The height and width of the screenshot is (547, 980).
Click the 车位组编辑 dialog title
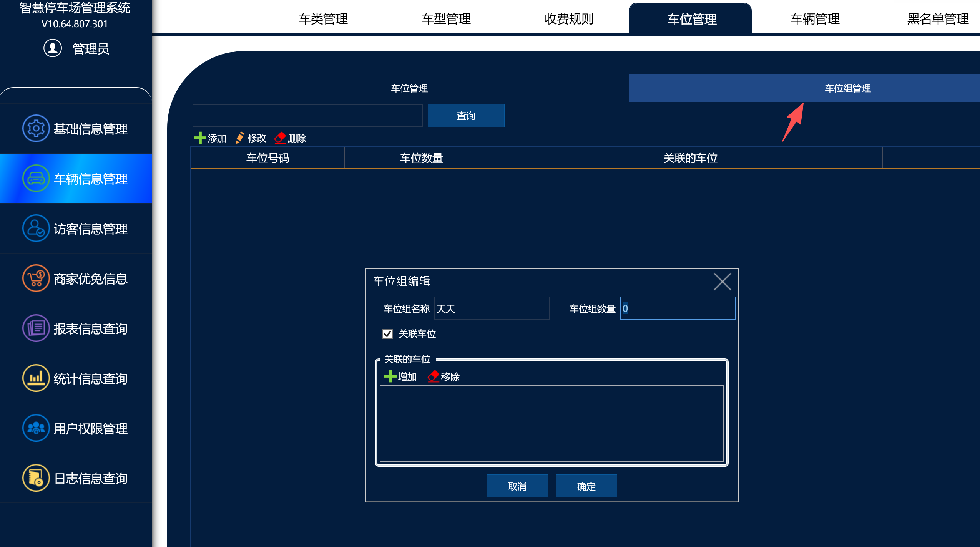(x=402, y=281)
